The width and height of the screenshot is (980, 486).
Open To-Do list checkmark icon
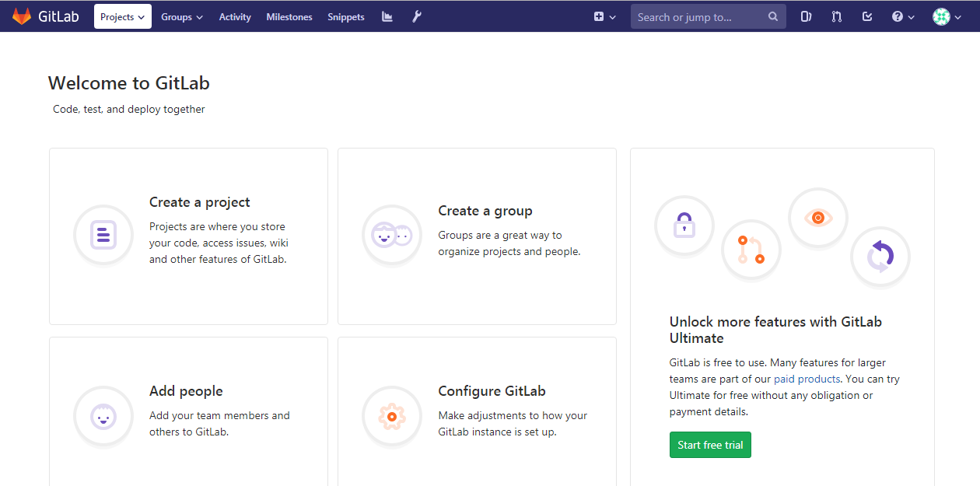coord(867,16)
